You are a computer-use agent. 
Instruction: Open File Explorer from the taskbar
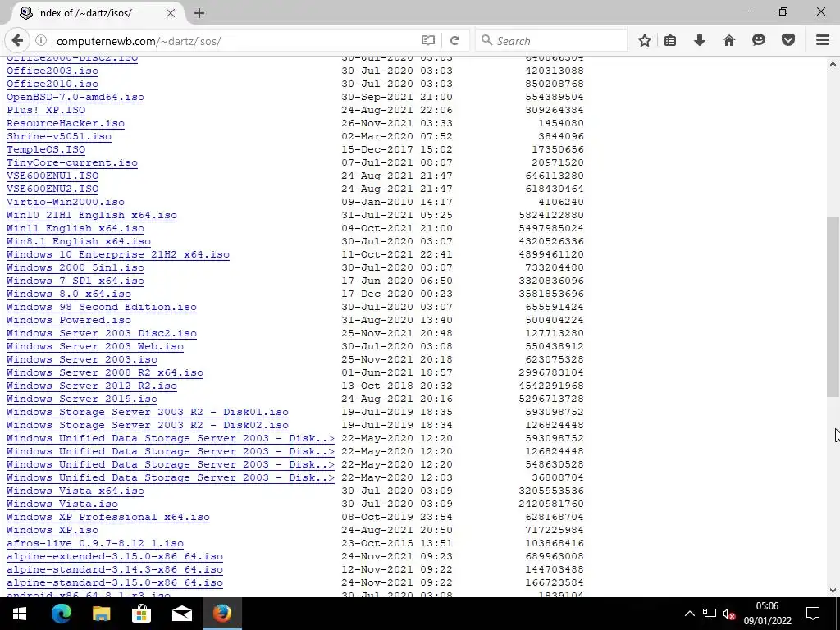[101, 614]
